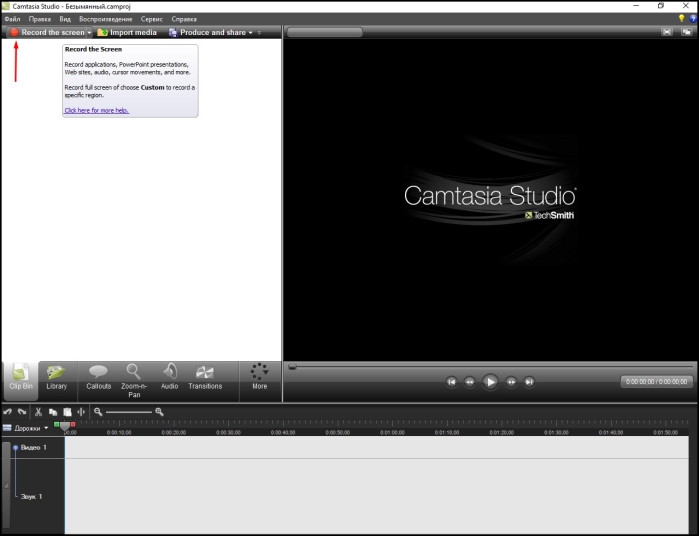
Task: Click the Camtasia Studio title bar app icon
Action: point(5,6)
